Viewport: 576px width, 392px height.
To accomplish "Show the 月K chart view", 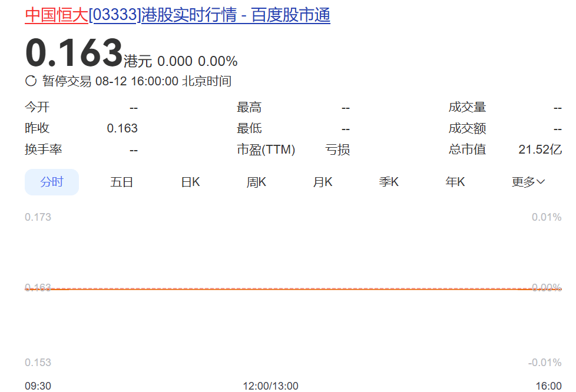I will (x=323, y=182).
